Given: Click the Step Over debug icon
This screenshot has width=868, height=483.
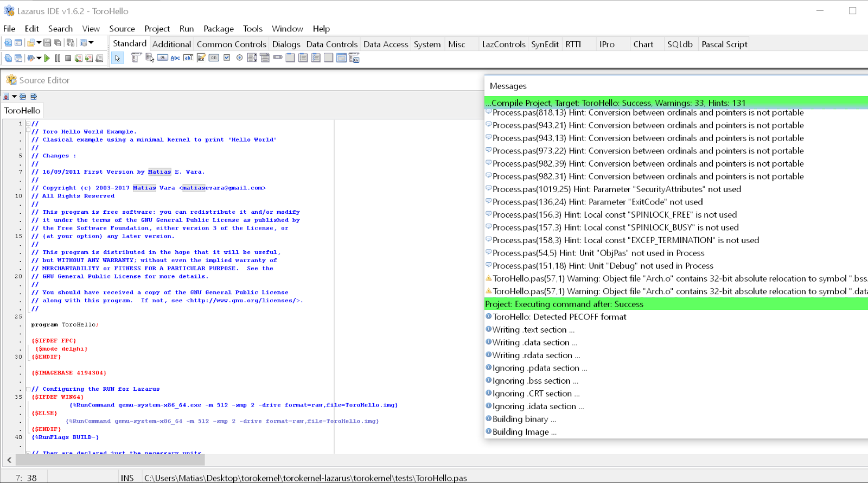Looking at the screenshot, I should click(x=89, y=58).
